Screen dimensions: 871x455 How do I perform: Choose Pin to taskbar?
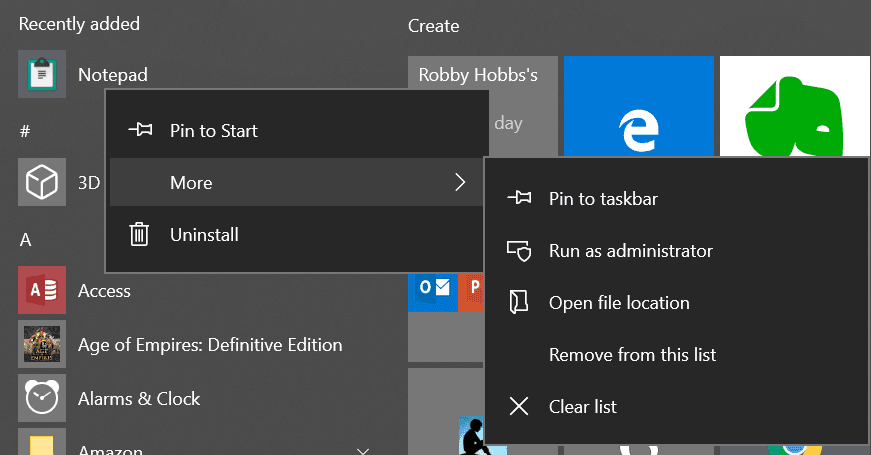click(x=677, y=198)
